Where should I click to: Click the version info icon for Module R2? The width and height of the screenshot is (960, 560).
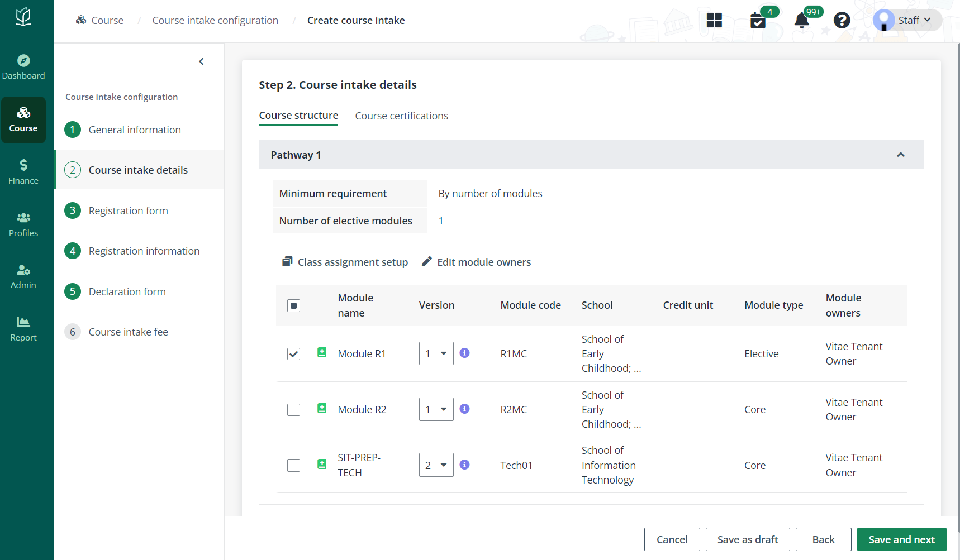pyautogui.click(x=464, y=409)
